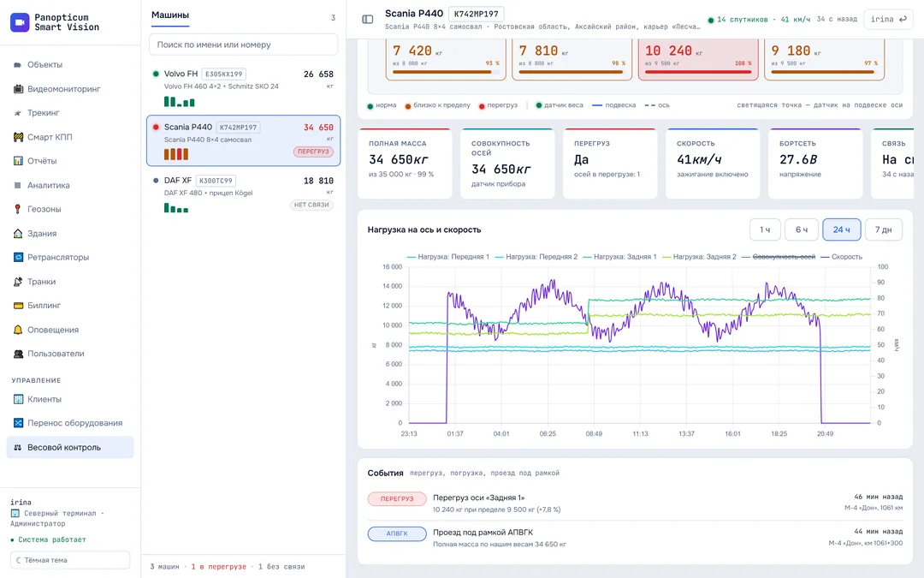Select the 1 ч time range
The image size is (924, 578).
[x=765, y=229]
